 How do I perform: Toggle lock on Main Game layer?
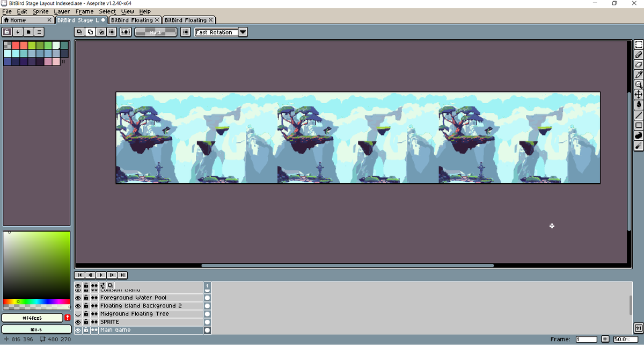pyautogui.click(x=86, y=330)
